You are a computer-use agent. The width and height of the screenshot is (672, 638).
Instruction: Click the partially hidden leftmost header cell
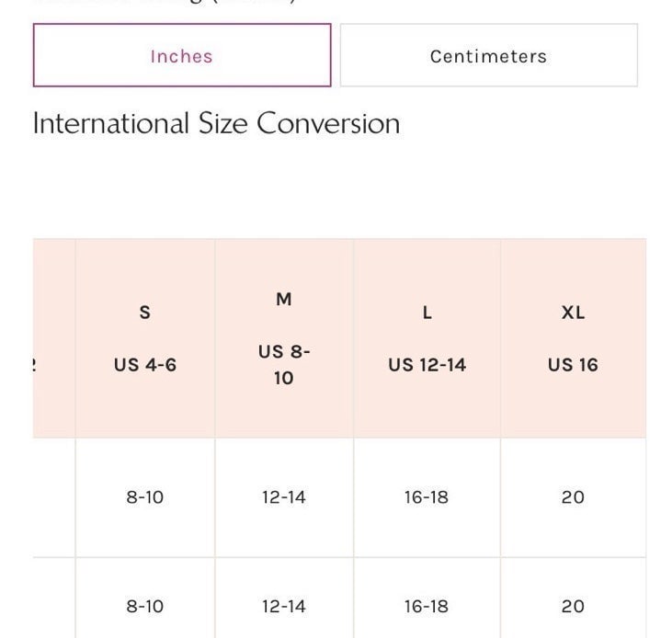[54, 338]
